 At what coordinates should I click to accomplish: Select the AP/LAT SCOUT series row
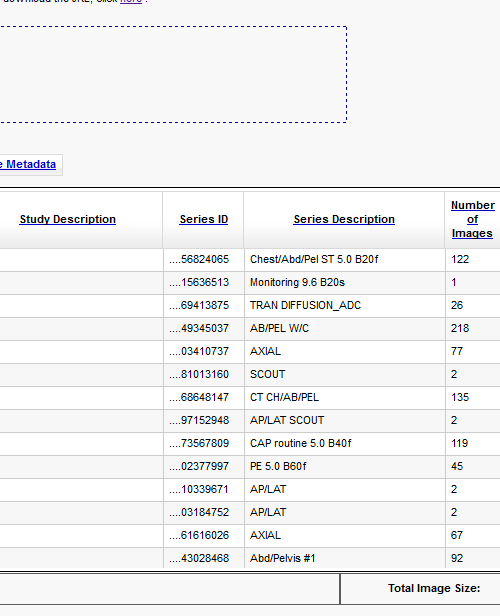pyautogui.click(x=250, y=420)
